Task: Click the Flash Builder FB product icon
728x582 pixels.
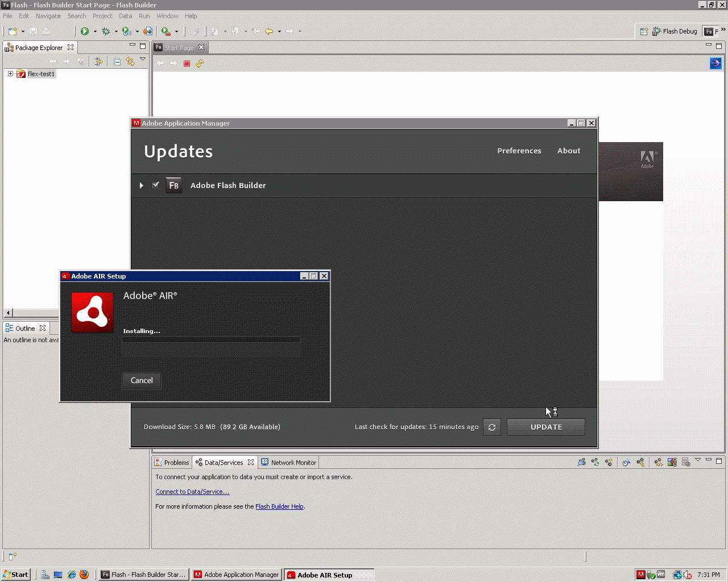Action: click(x=173, y=185)
